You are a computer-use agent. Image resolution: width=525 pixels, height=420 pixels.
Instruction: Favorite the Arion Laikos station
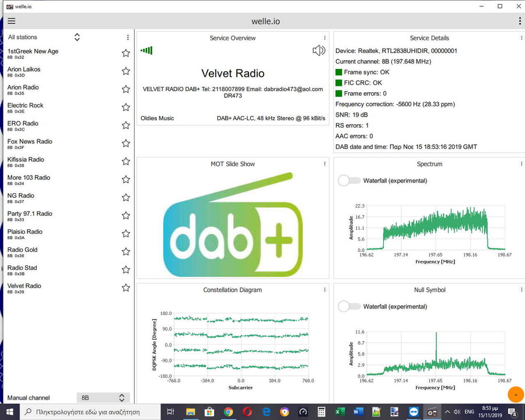[126, 71]
